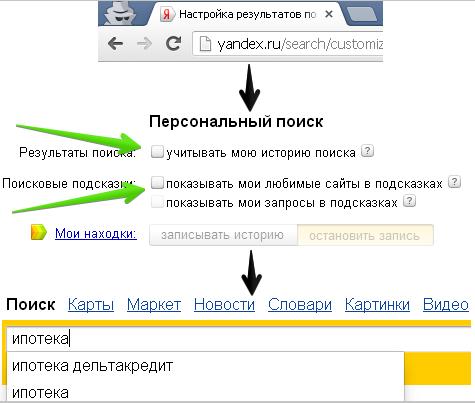Open help icon next to my queries option
The height and width of the screenshot is (403, 475).
410,201
